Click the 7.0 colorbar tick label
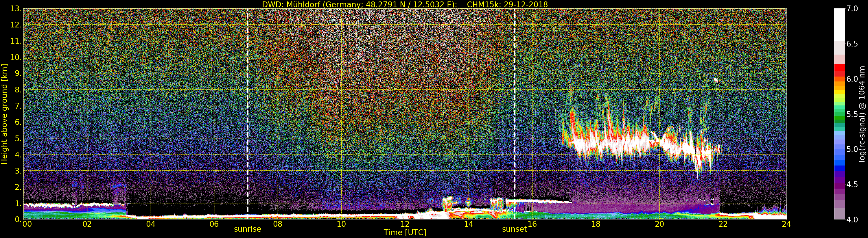The image size is (868, 238). (x=852, y=9)
